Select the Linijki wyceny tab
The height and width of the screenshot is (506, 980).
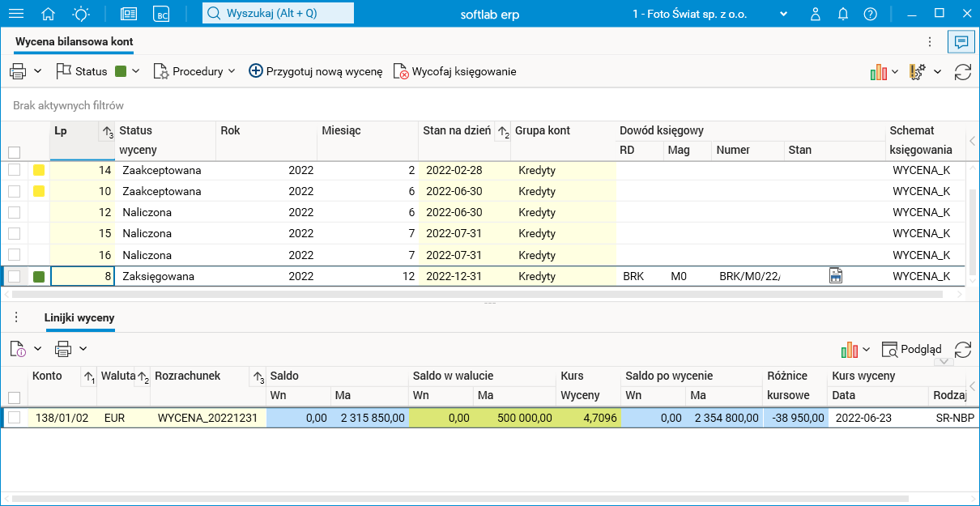[x=79, y=317]
